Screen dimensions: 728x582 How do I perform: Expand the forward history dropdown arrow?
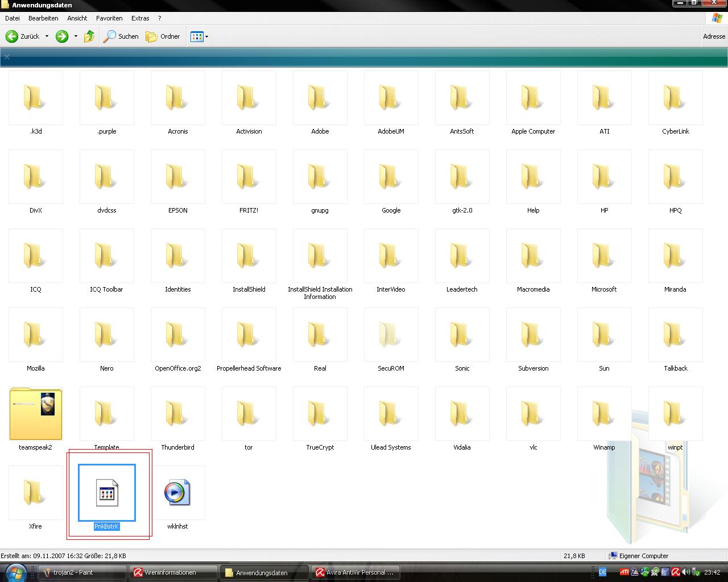click(76, 36)
